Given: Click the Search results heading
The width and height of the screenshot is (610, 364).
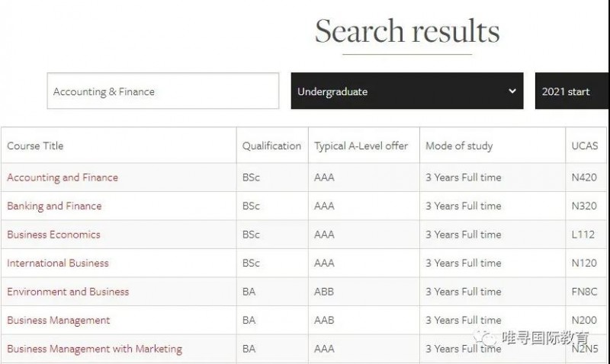Looking at the screenshot, I should [x=407, y=30].
